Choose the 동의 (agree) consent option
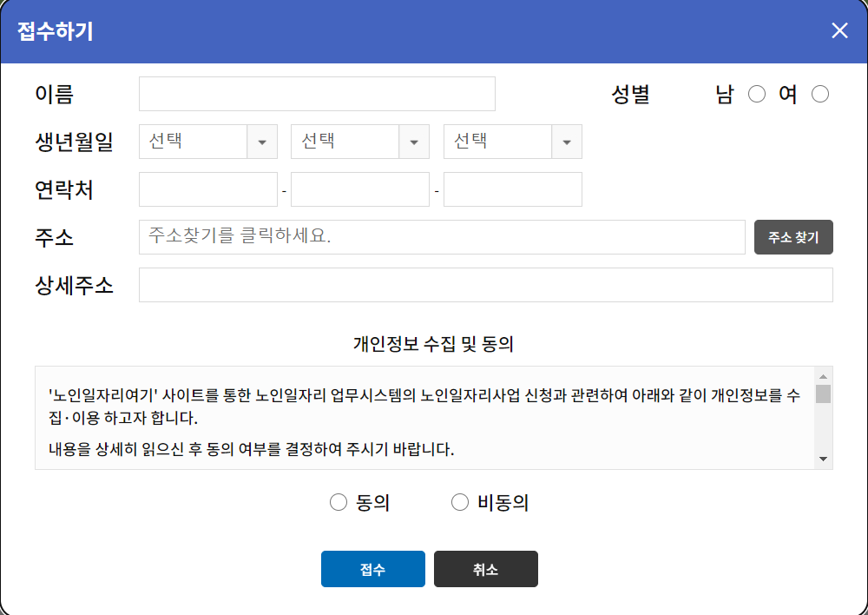 [338, 501]
